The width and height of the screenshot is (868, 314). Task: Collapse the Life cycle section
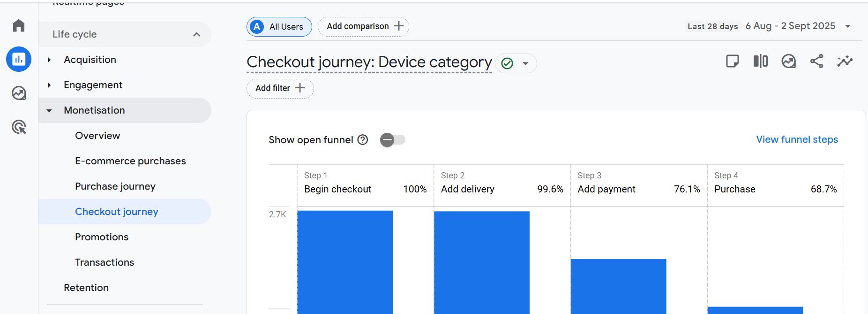(x=196, y=34)
